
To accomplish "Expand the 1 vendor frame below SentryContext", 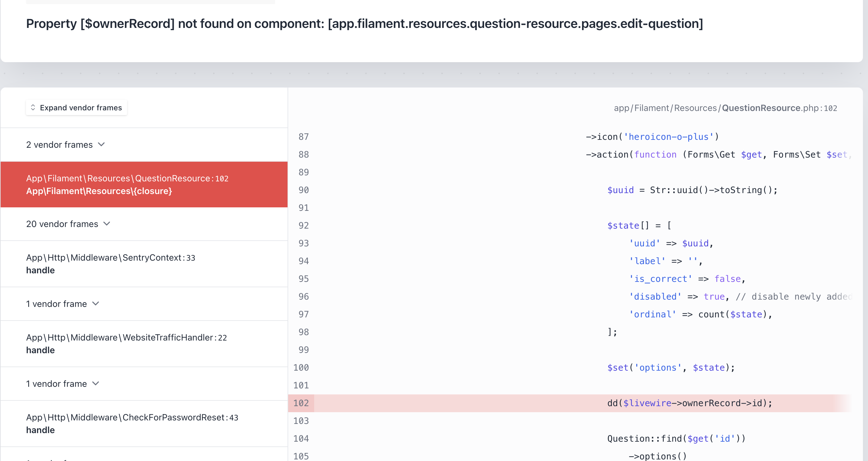I will coord(57,304).
